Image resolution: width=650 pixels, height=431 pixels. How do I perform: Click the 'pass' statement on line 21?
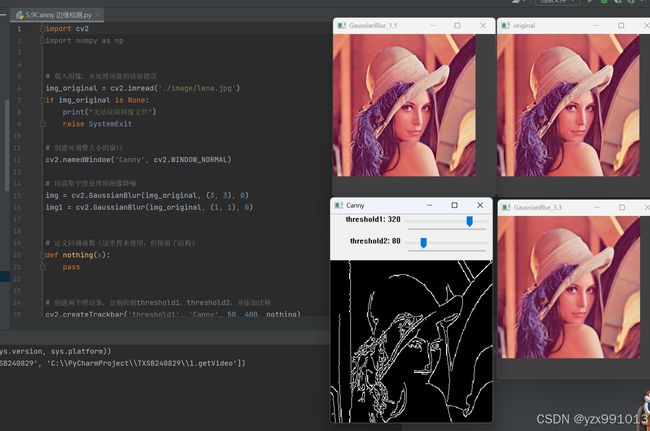pos(71,267)
